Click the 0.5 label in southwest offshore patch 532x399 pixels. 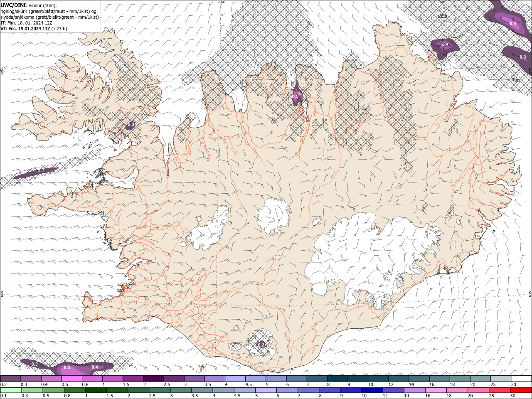coord(67,368)
